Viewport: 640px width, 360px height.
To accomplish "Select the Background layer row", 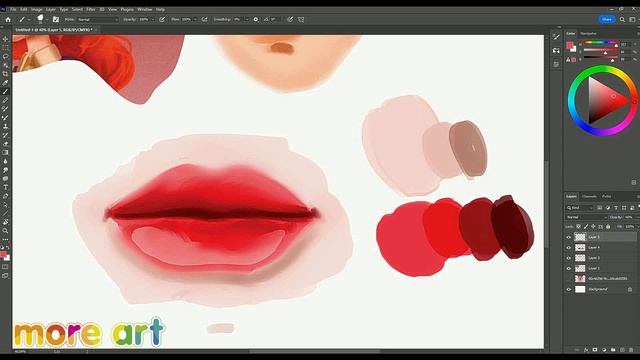I will click(601, 289).
